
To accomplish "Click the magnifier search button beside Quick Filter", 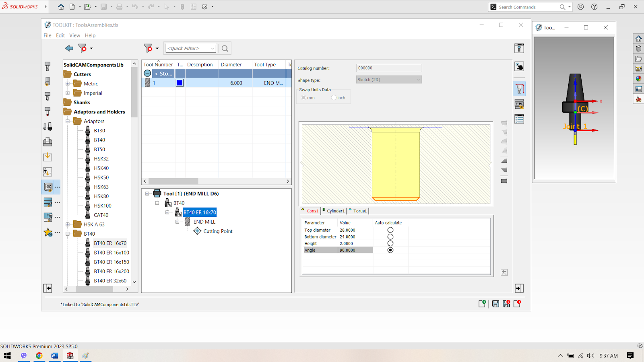I will [x=225, y=48].
